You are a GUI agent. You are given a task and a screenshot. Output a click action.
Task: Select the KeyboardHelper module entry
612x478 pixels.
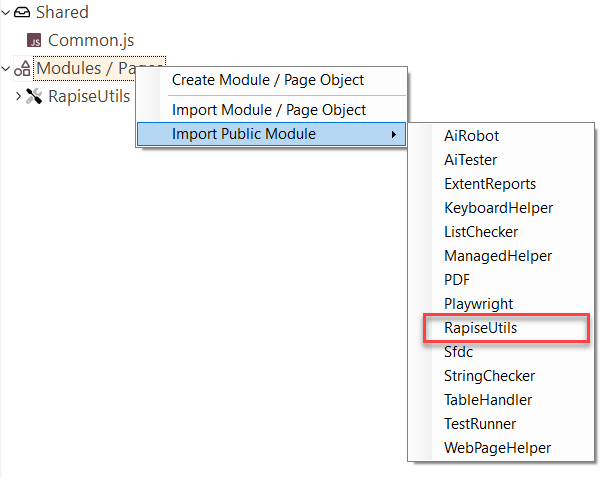coord(498,207)
